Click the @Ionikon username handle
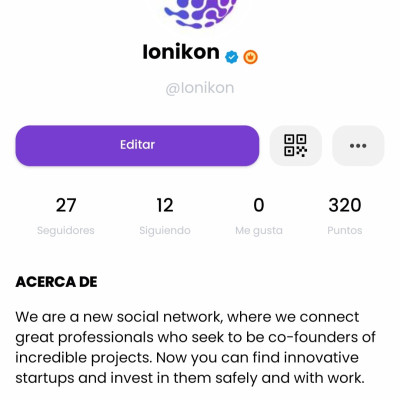The width and height of the screenshot is (400, 400). (200, 88)
